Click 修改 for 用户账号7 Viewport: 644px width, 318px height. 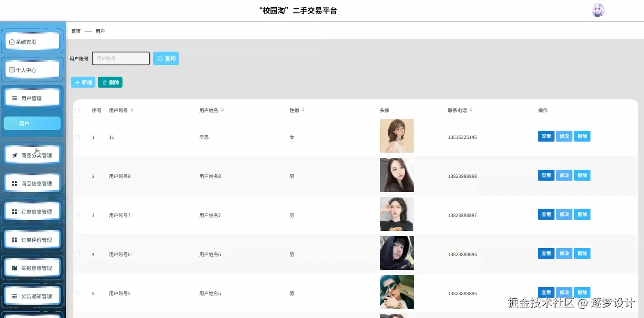564,214
